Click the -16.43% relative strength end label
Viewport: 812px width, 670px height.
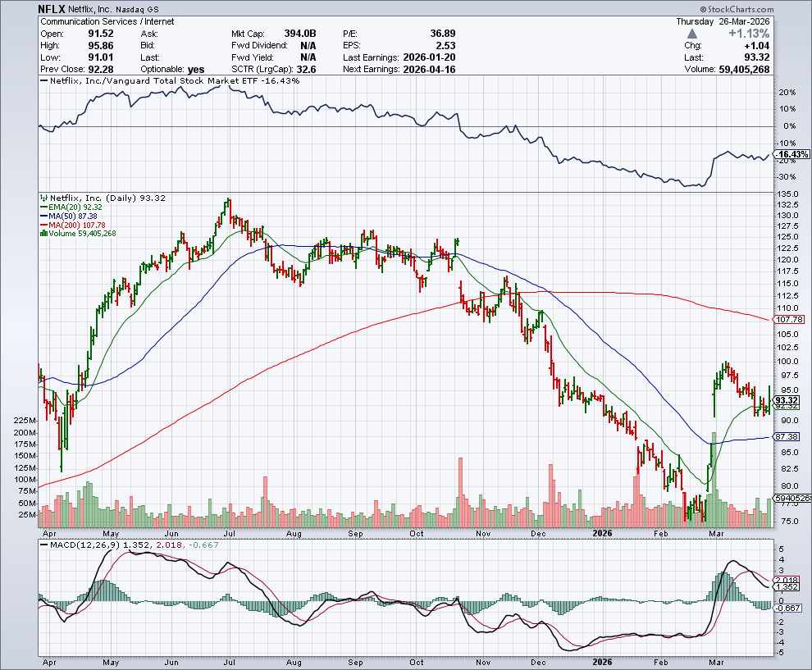tap(793, 154)
